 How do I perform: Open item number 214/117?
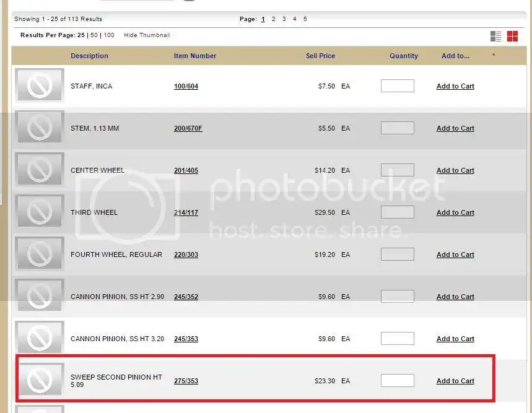186,212
